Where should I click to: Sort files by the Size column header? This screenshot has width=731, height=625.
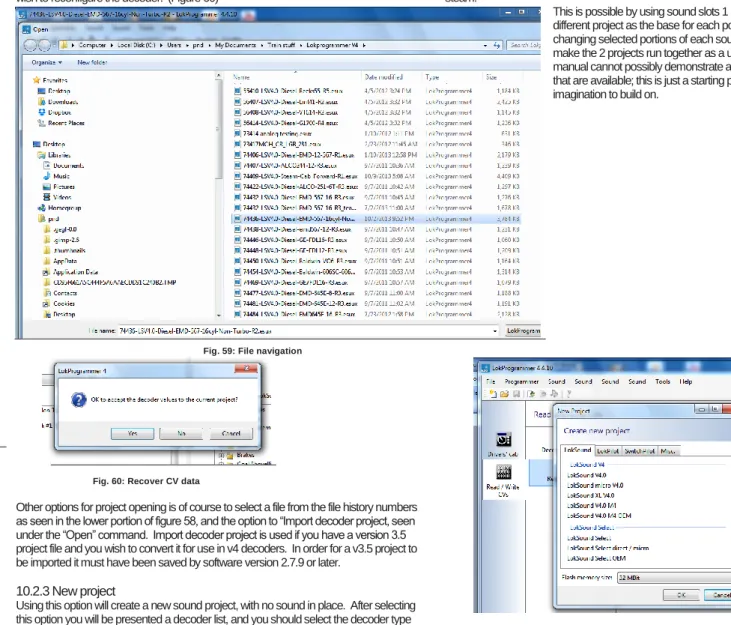click(502, 77)
